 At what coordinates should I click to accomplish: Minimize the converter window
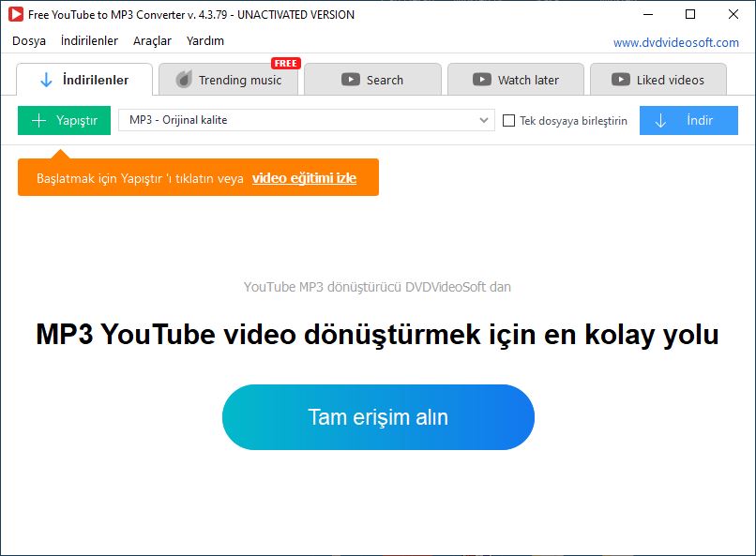tap(648, 14)
